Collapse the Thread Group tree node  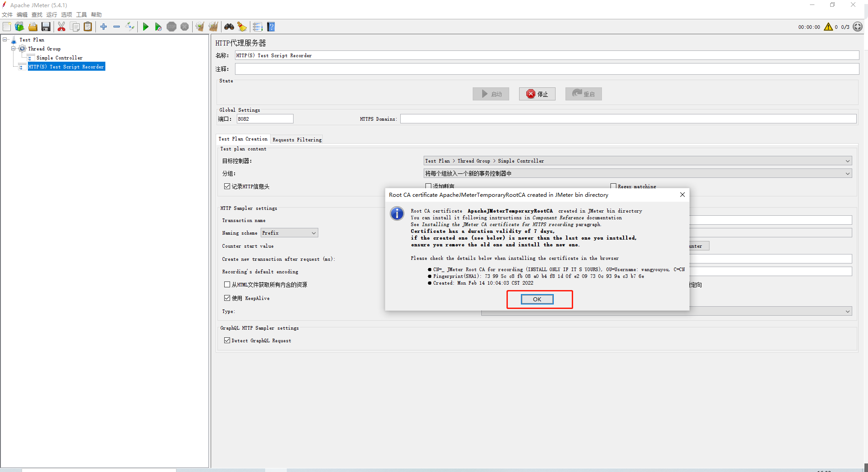click(14, 49)
